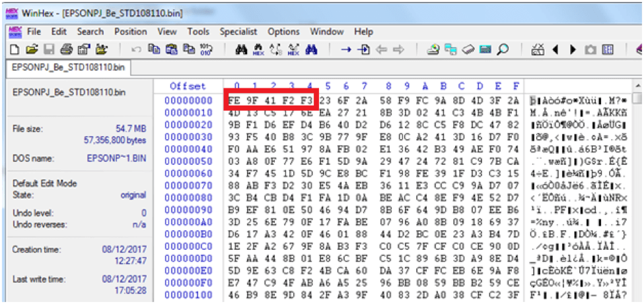Open the File menu
644x304 pixels.
[34, 32]
